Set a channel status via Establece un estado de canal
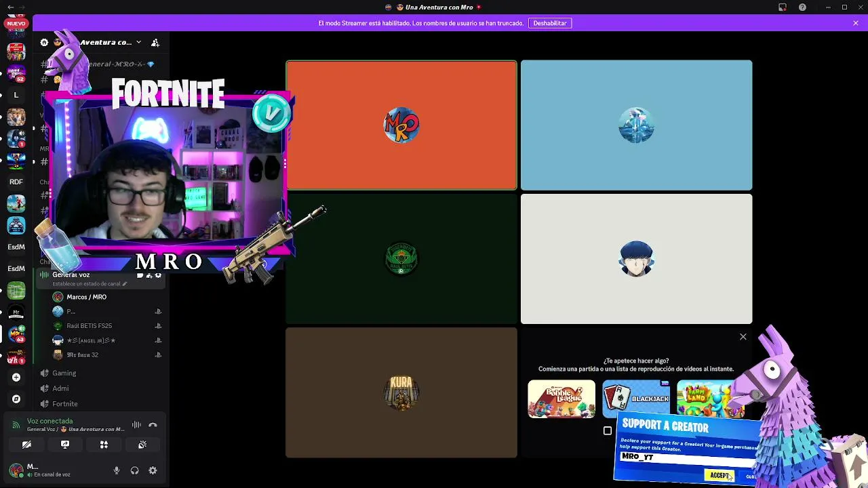 90,284
